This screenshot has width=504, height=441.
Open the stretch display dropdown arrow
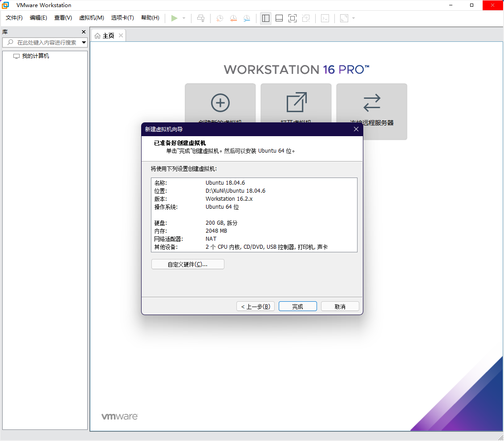(x=354, y=18)
